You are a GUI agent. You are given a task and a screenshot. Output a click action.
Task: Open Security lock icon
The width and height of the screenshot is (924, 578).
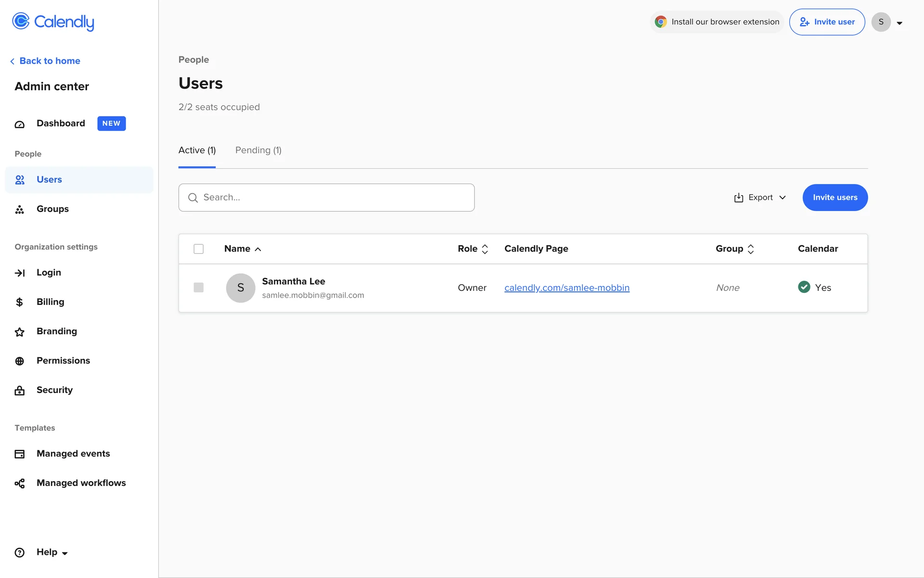[19, 391]
